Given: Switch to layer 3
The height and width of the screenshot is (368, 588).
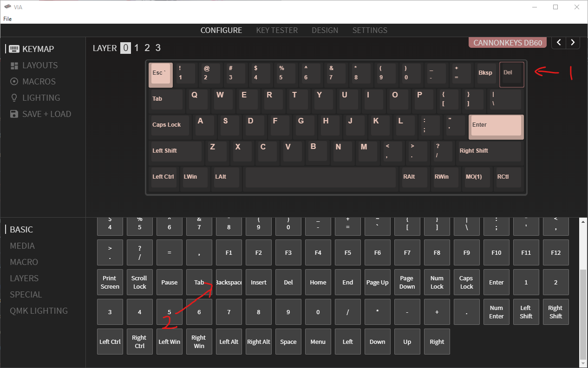Looking at the screenshot, I should tap(158, 48).
